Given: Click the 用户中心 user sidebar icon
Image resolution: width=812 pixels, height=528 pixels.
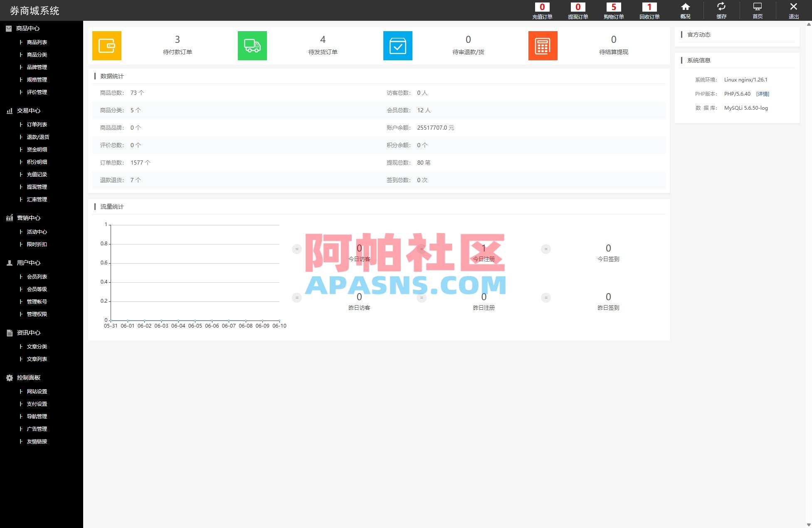Looking at the screenshot, I should click(x=9, y=263).
